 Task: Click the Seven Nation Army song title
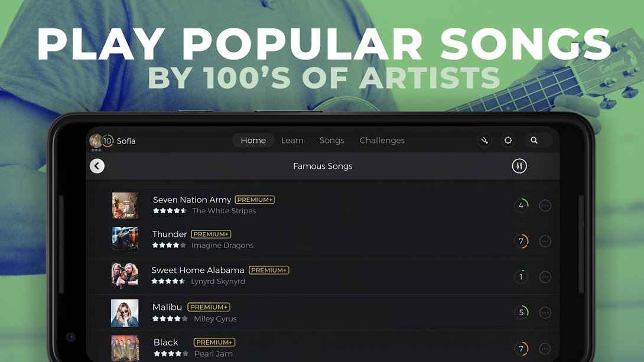coord(192,200)
